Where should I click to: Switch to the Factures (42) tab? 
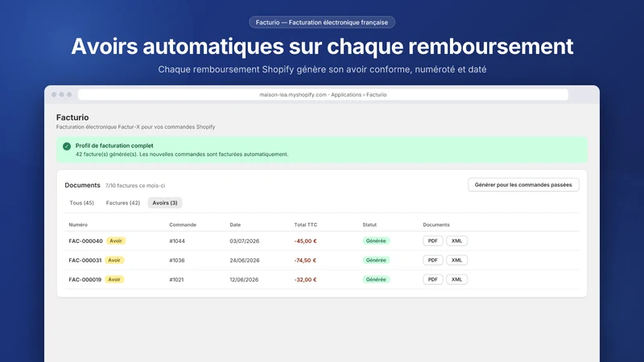pos(123,203)
